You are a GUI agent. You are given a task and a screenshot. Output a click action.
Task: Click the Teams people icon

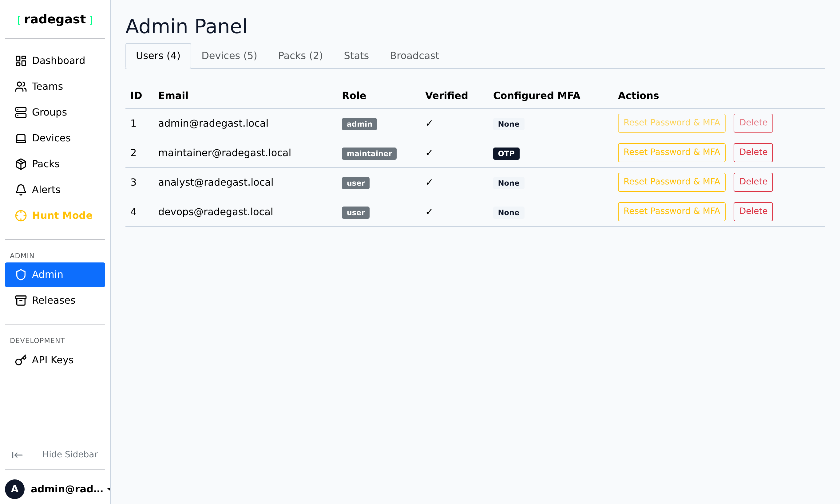[21, 87]
